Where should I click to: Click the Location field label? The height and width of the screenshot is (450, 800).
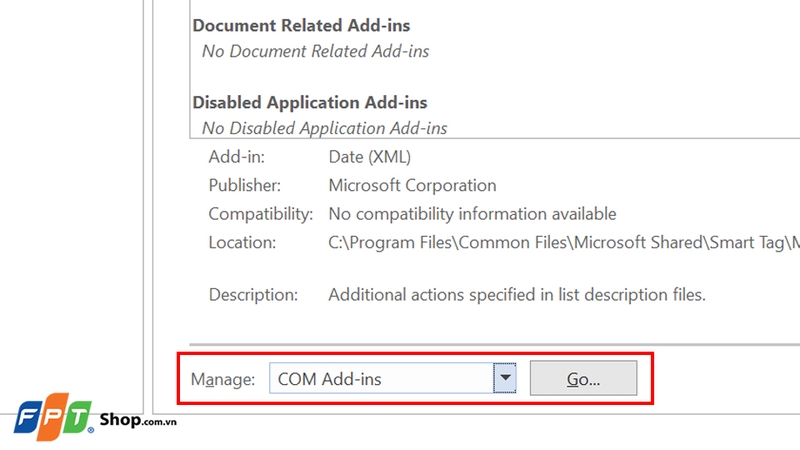[x=241, y=242]
